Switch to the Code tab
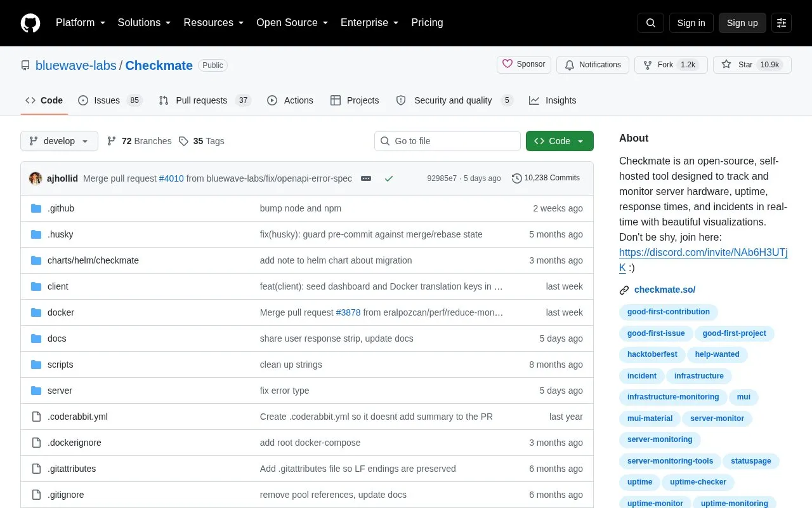Screen dimensions: 812x508 [44, 100]
